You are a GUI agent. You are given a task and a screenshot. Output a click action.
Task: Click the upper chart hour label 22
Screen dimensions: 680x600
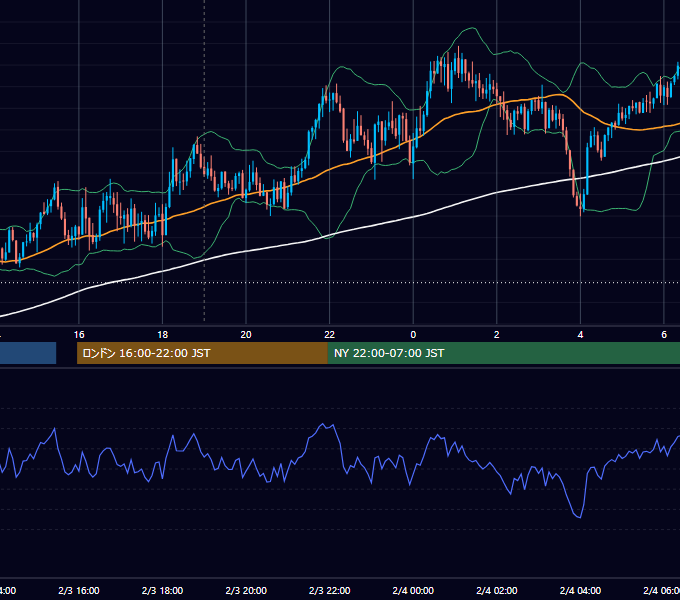coord(330,335)
